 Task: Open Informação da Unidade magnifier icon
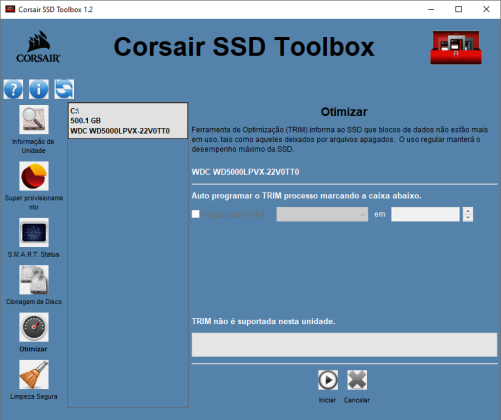[x=34, y=119]
